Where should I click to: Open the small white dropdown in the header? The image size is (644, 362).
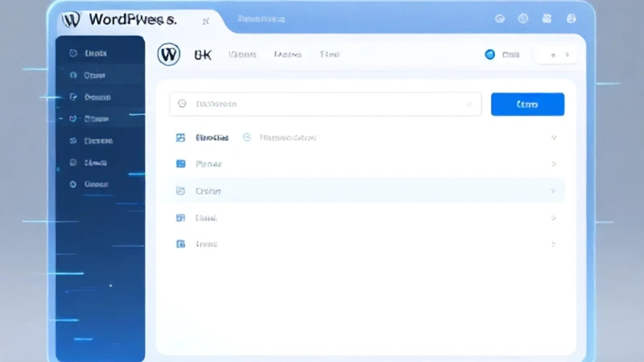pos(555,55)
